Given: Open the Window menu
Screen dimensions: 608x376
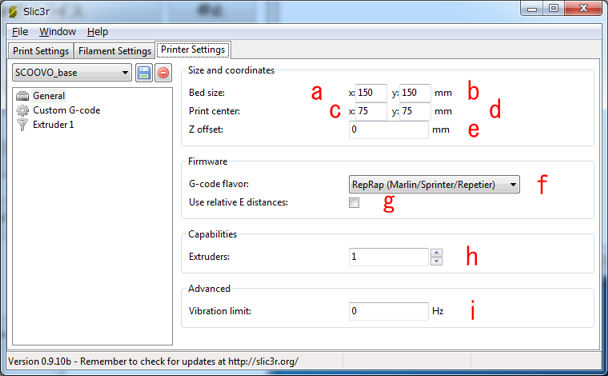Looking at the screenshot, I should [57, 32].
